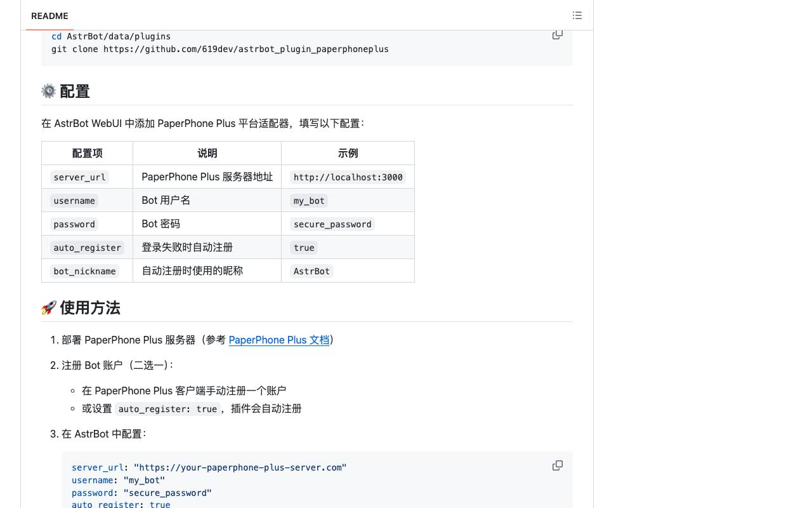Click the 说明 column header
The height and width of the screenshot is (508, 812).
tap(207, 153)
